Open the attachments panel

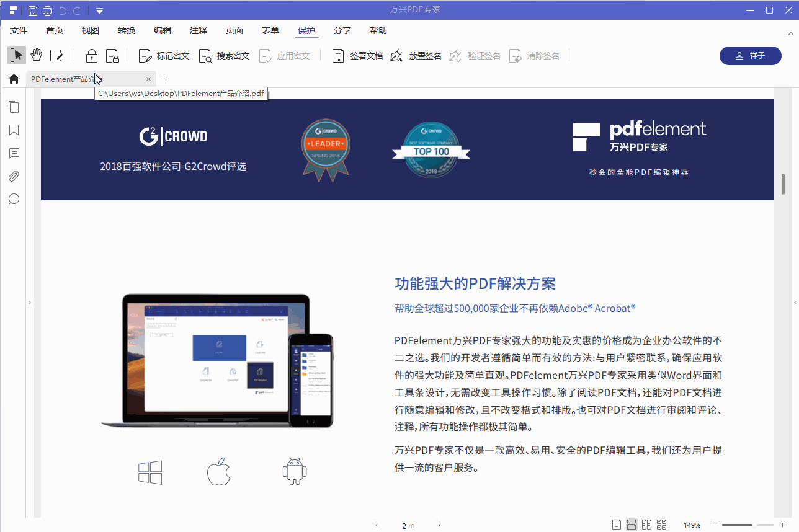point(14,175)
